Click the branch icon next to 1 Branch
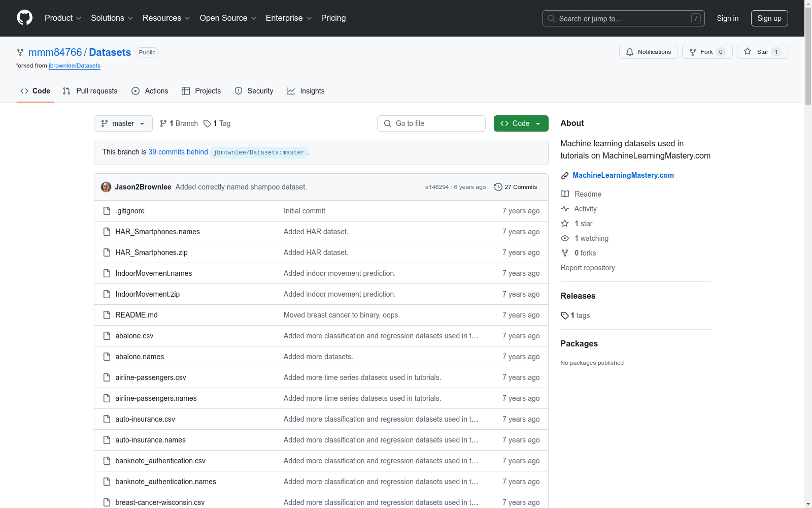The width and height of the screenshot is (812, 508). [x=163, y=123]
